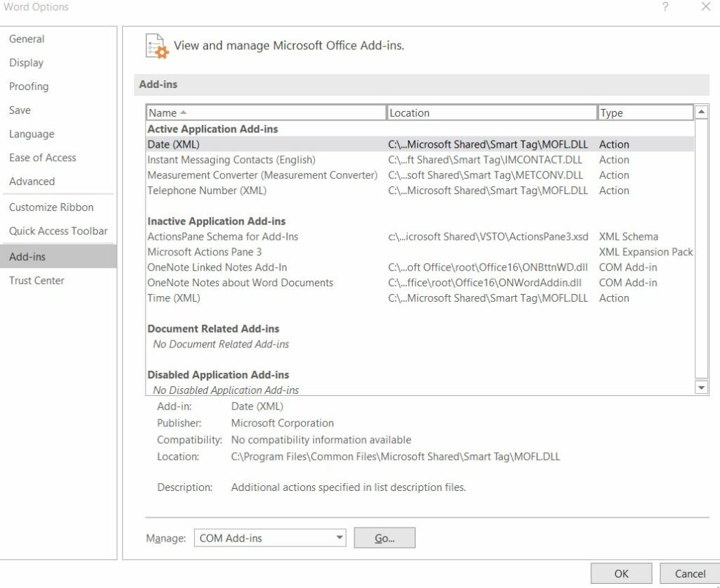
Task: Click the scrollbar down arrow
Action: click(701, 386)
